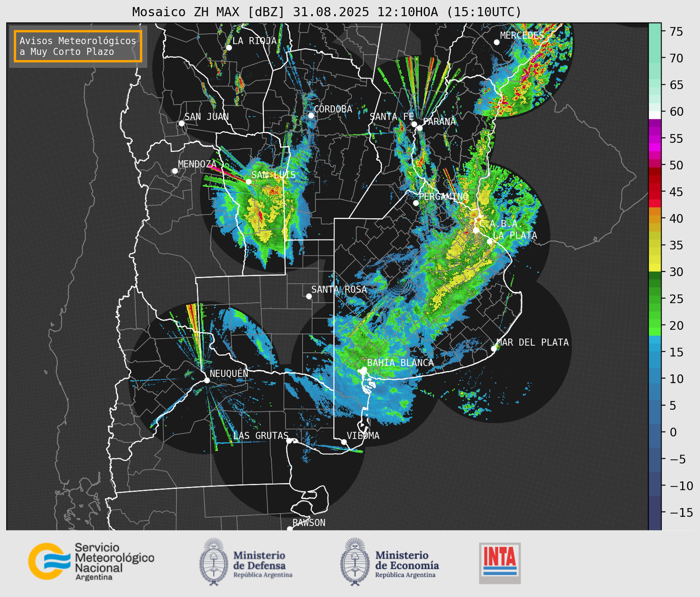Click the Mosaico ZH MAX title text

(x=327, y=12)
